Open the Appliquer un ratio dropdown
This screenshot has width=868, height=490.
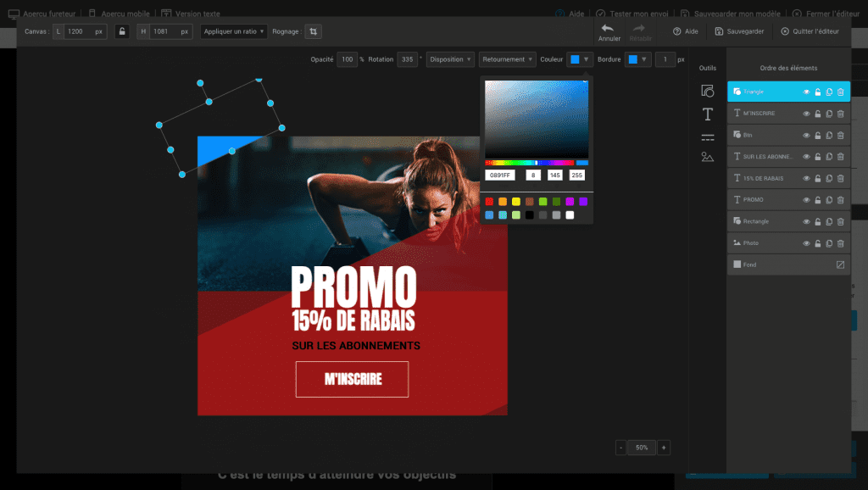234,31
